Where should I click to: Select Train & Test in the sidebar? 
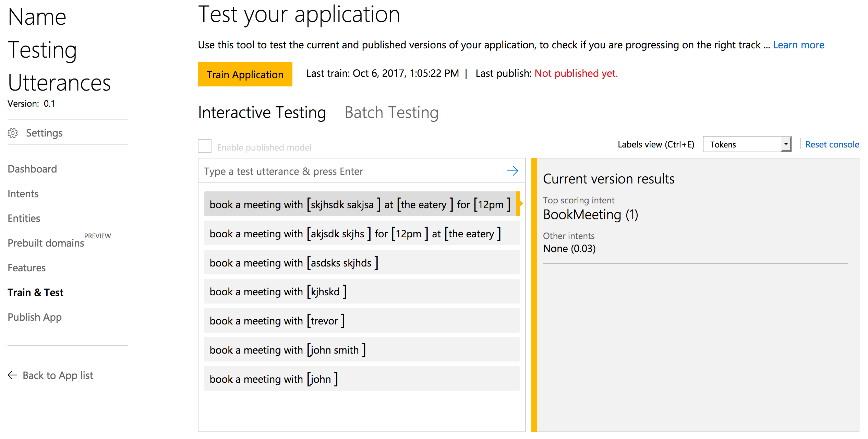coord(35,293)
